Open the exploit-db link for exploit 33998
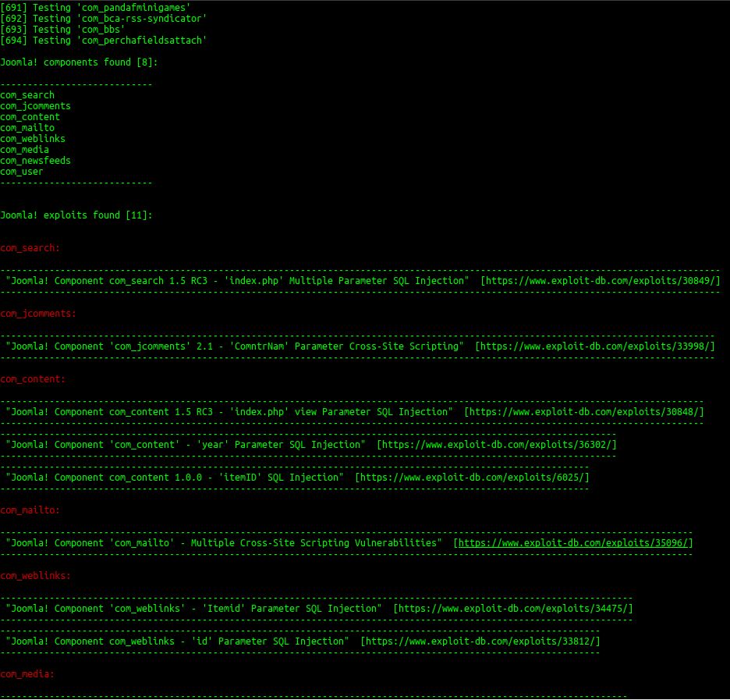Screen dimensions: 730x700 point(594,346)
